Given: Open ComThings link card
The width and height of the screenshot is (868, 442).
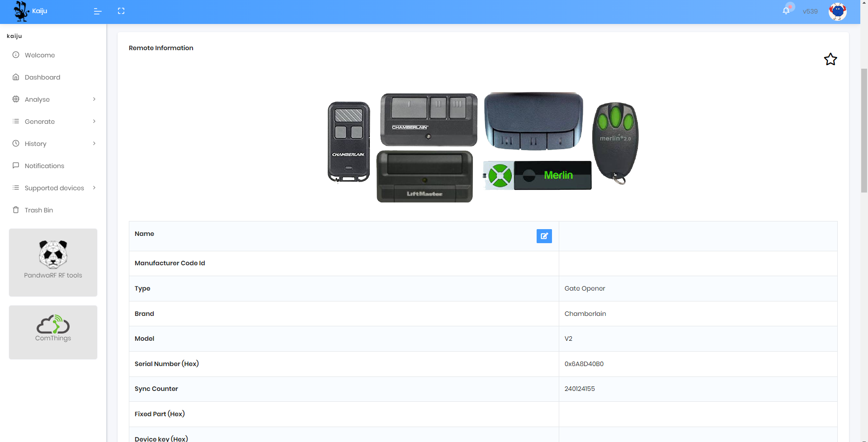Looking at the screenshot, I should [x=53, y=333].
